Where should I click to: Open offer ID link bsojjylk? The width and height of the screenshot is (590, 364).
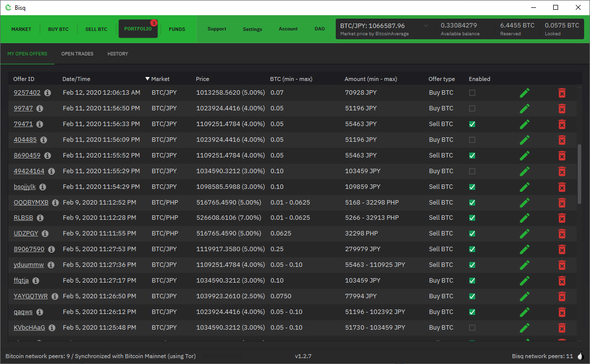[x=25, y=187]
